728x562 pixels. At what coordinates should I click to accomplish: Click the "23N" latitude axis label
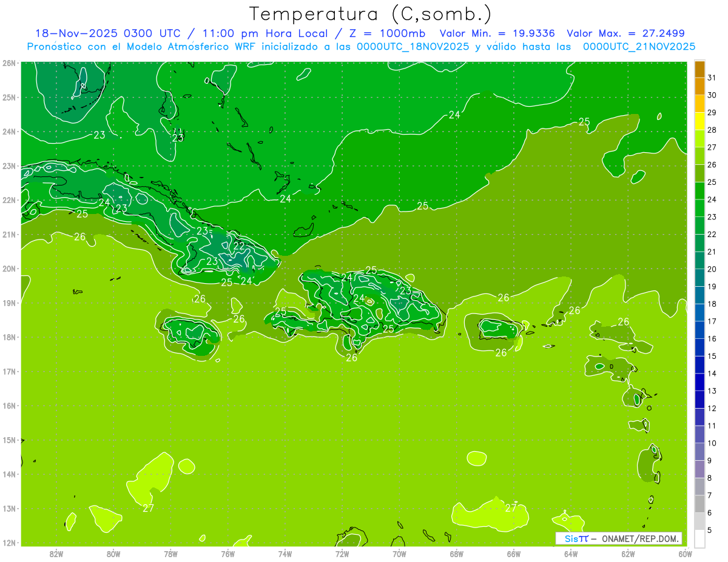(9, 166)
